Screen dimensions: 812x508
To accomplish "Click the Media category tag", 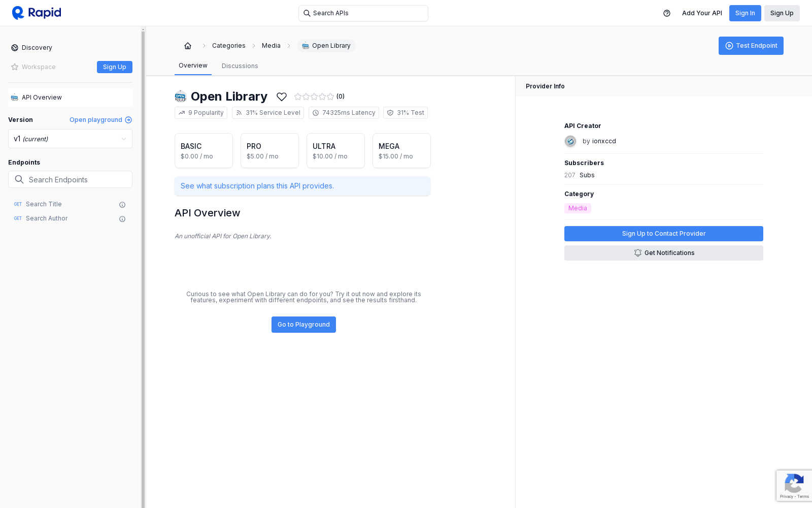I will click(578, 208).
